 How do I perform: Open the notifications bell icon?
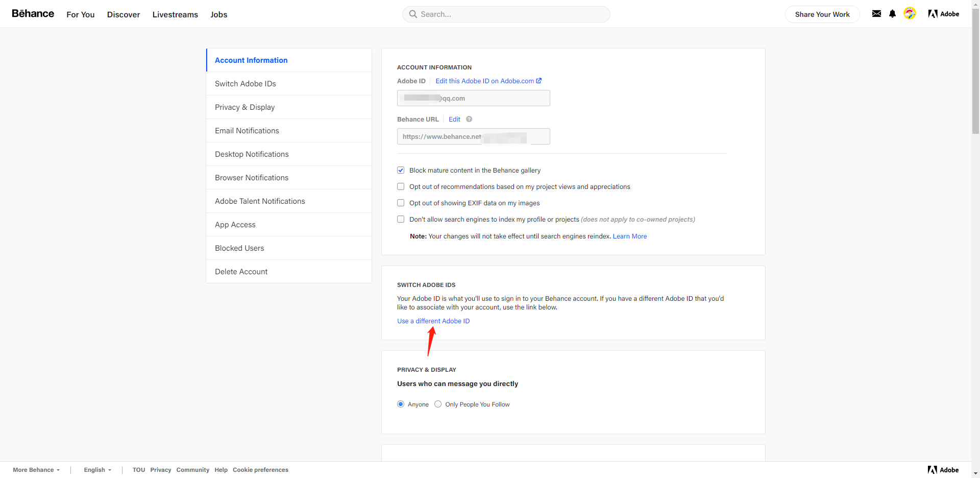[892, 14]
